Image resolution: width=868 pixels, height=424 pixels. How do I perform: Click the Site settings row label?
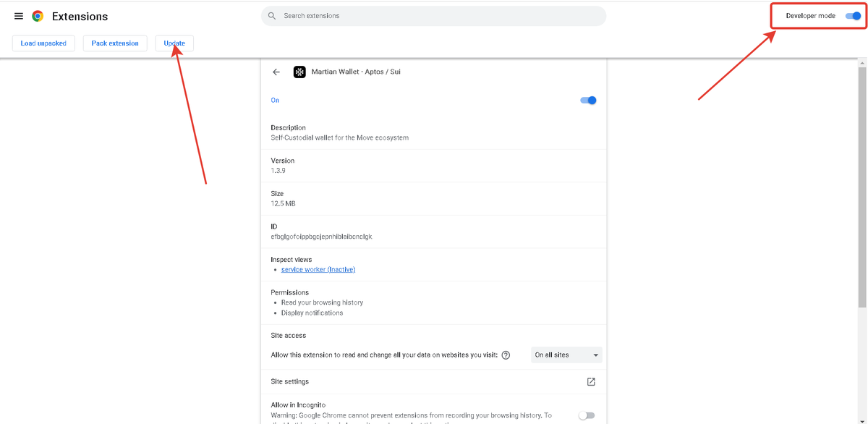(x=290, y=382)
